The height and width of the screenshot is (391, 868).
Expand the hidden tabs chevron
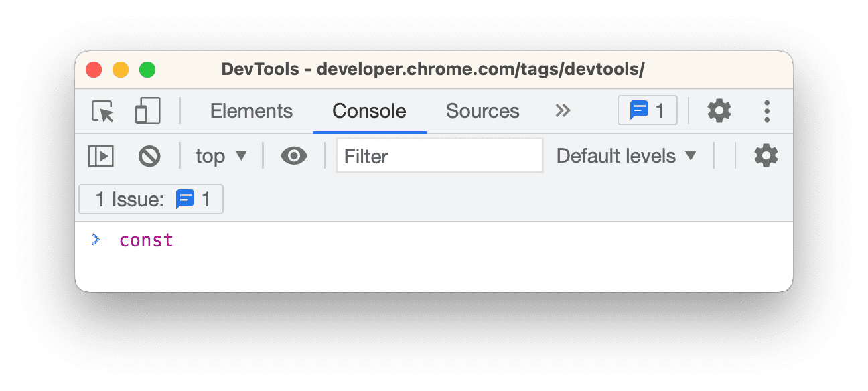click(563, 111)
